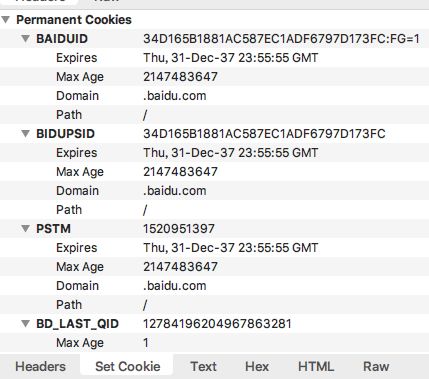Collapse the PSTM cookie triangle
429x379 pixels.
point(25,229)
